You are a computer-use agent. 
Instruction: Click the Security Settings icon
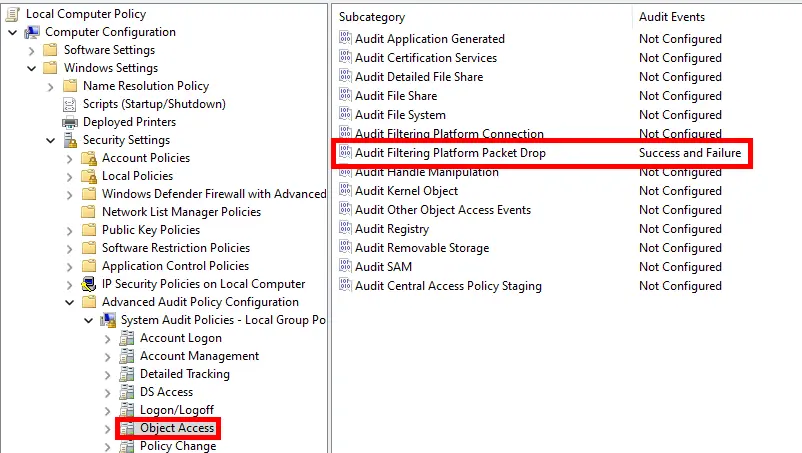pyautogui.click(x=70, y=140)
